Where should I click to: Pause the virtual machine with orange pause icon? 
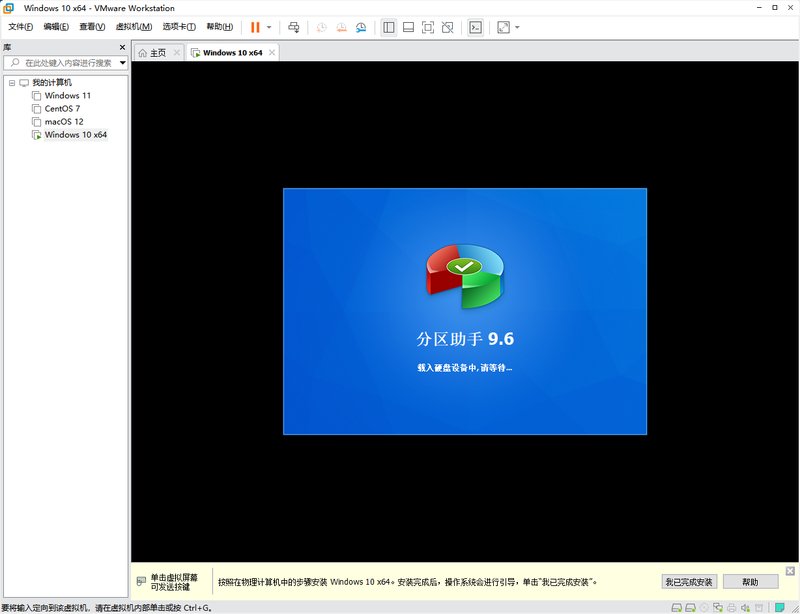(x=255, y=27)
